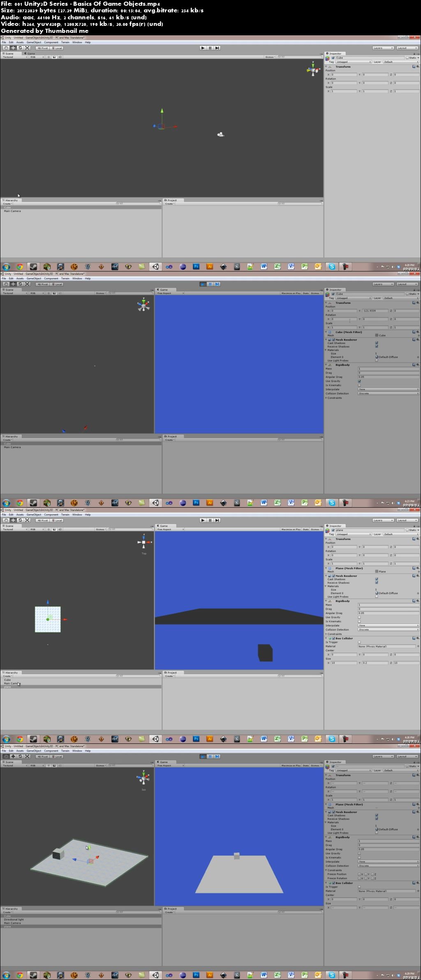Screen dimensions: 421x980
Task: Toggle Cube active checkbox in full-width Scene frame
Action: point(333,58)
